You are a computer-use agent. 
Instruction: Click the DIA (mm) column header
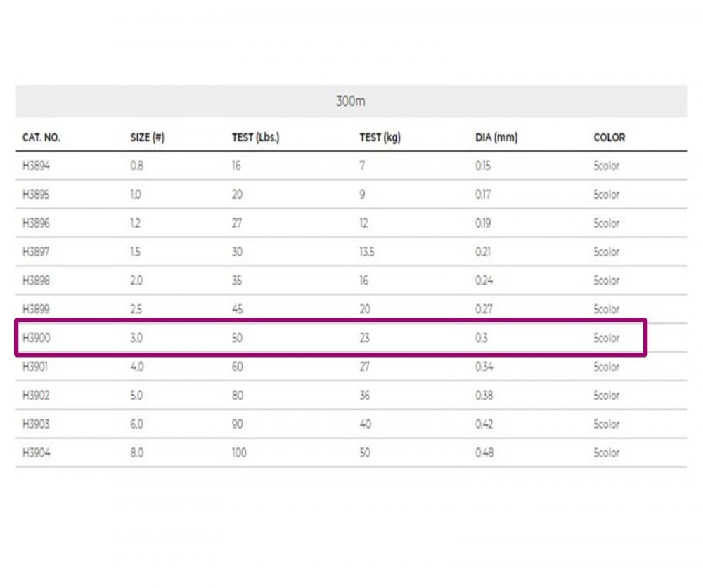496,138
